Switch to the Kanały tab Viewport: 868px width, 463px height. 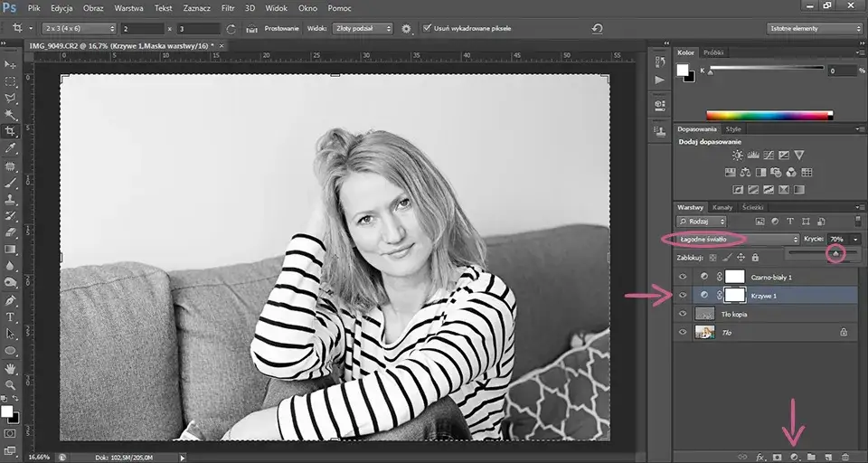point(722,207)
